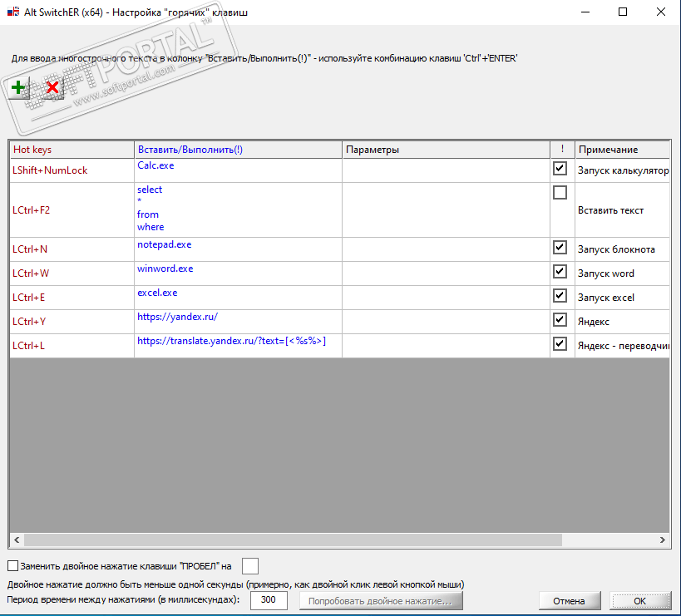Click the Запуск калькулятор note cell
Image resolution: width=681 pixels, height=616 pixels.
tap(622, 170)
